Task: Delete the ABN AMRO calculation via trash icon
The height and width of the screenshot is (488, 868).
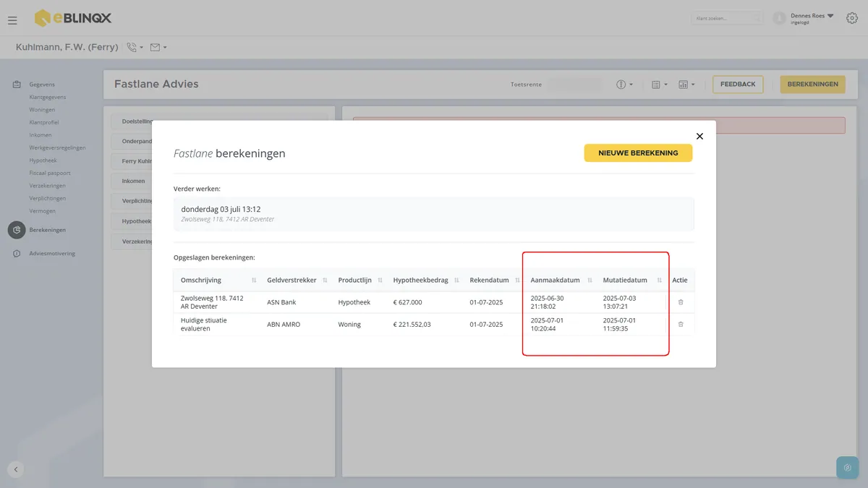Action: tap(681, 325)
